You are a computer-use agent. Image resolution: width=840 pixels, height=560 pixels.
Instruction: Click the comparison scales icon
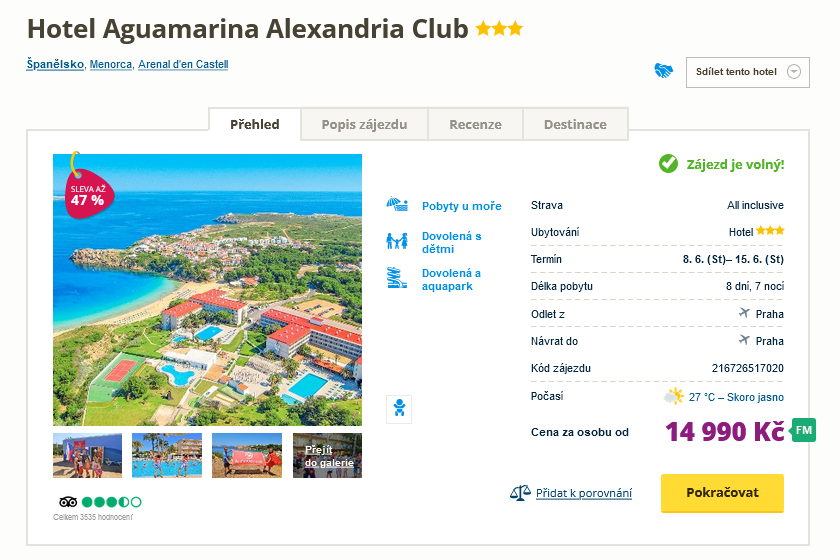[519, 493]
